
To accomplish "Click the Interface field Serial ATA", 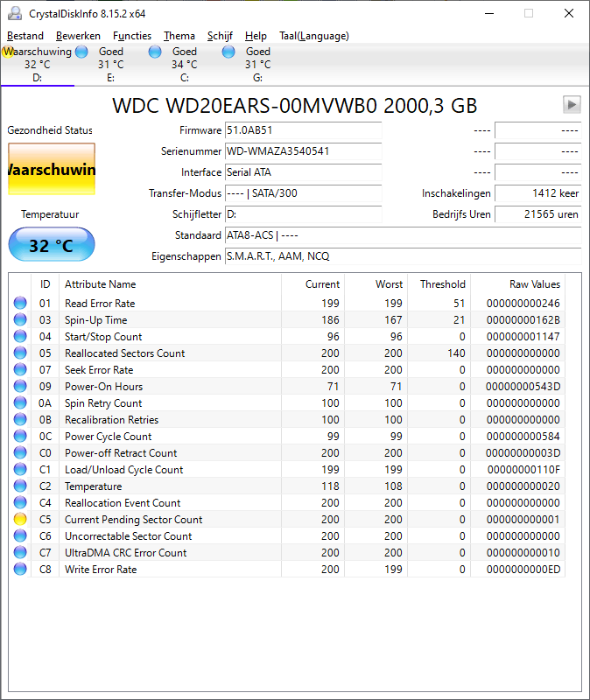I will pos(303,172).
